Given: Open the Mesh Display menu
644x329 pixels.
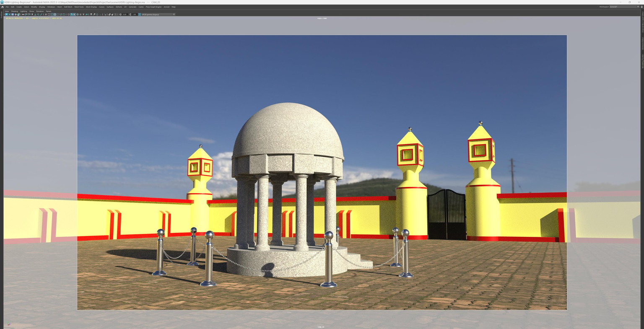Looking at the screenshot, I should (x=91, y=7).
